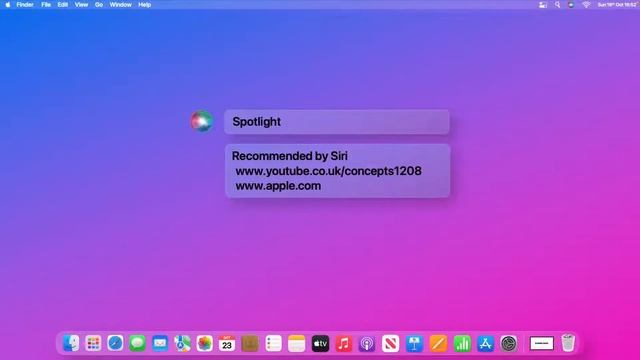This screenshot has height=360, width=640.
Task: Open the Notes app in the dock
Action: coord(296,343)
